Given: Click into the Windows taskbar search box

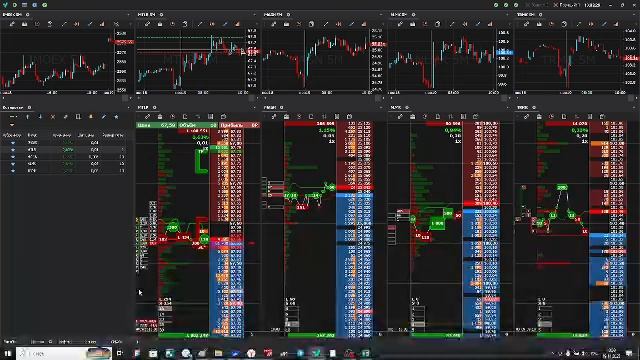Looking at the screenshot, I should pos(63,353).
